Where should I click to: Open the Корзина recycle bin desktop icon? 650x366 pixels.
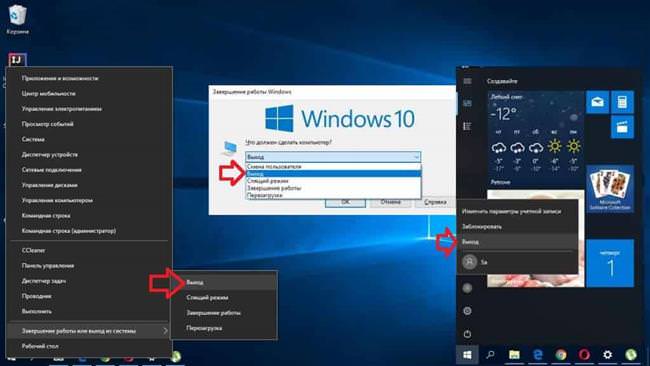click(17, 19)
